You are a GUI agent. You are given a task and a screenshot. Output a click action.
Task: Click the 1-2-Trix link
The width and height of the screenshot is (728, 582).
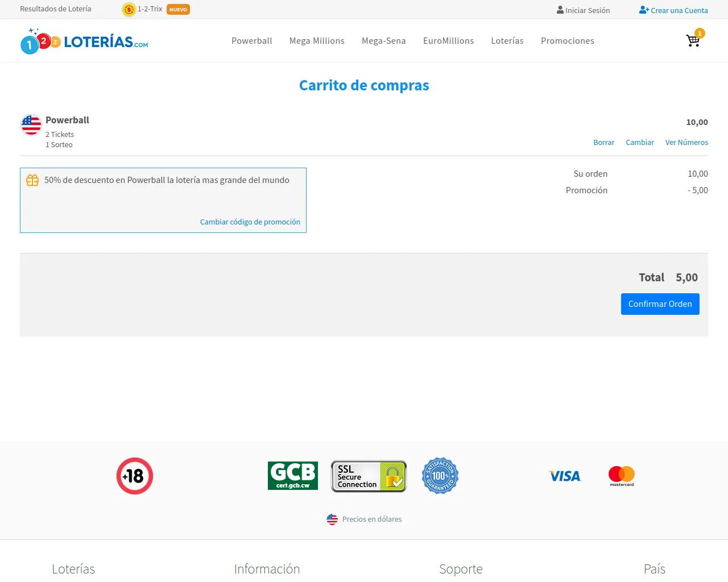pos(150,9)
